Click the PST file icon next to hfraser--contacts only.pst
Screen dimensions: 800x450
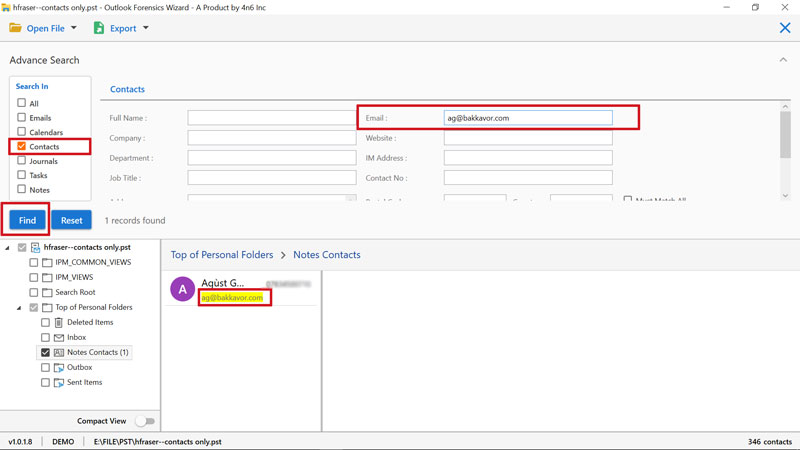coord(36,247)
